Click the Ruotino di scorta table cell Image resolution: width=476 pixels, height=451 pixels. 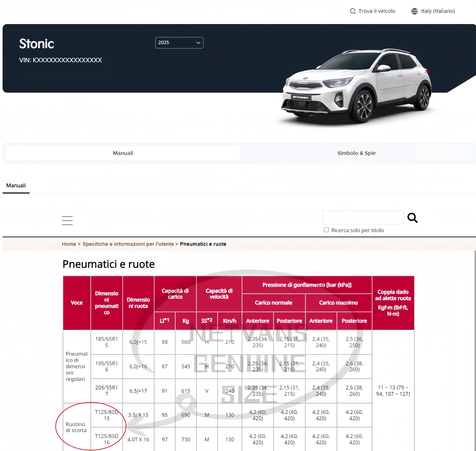pyautogui.click(x=77, y=427)
